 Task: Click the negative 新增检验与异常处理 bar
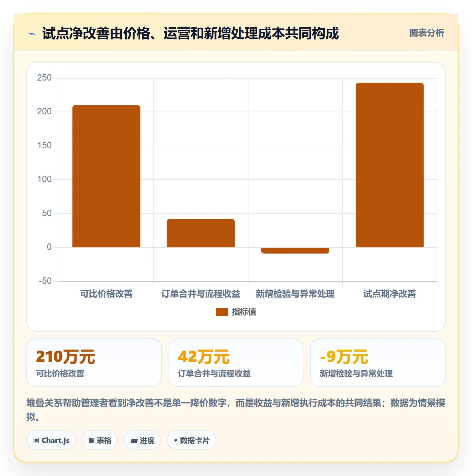pyautogui.click(x=295, y=250)
